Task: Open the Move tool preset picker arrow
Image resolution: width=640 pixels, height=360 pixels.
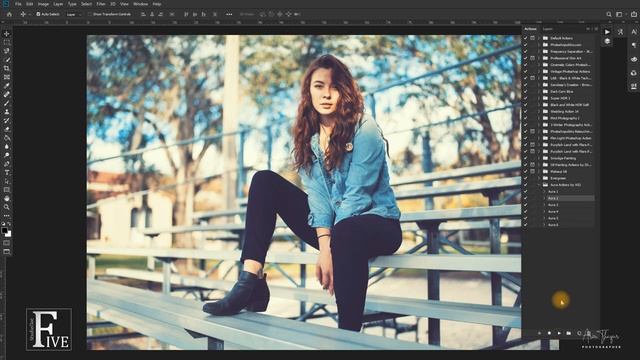Action: point(29,14)
